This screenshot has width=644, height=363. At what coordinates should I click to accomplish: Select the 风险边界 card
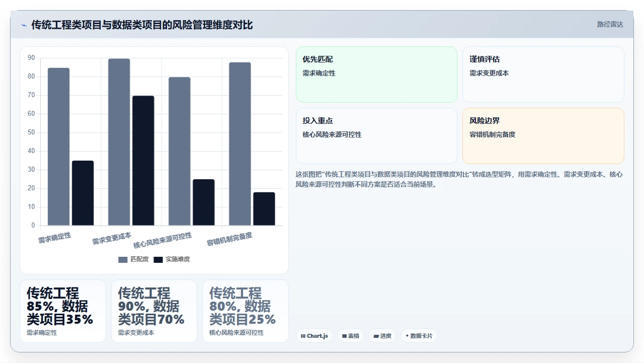pos(543,136)
